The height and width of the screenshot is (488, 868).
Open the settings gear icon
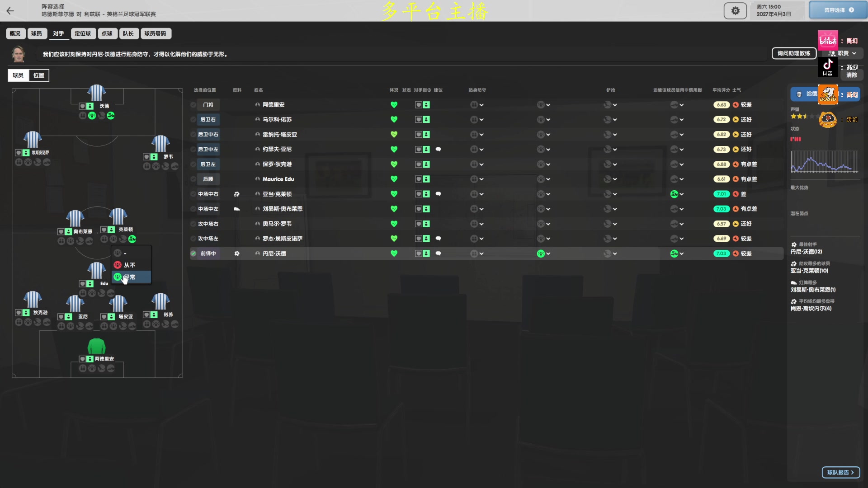coord(735,10)
